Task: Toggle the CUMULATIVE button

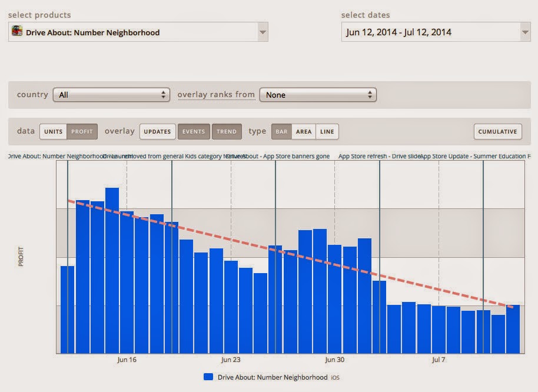Action: [497, 132]
